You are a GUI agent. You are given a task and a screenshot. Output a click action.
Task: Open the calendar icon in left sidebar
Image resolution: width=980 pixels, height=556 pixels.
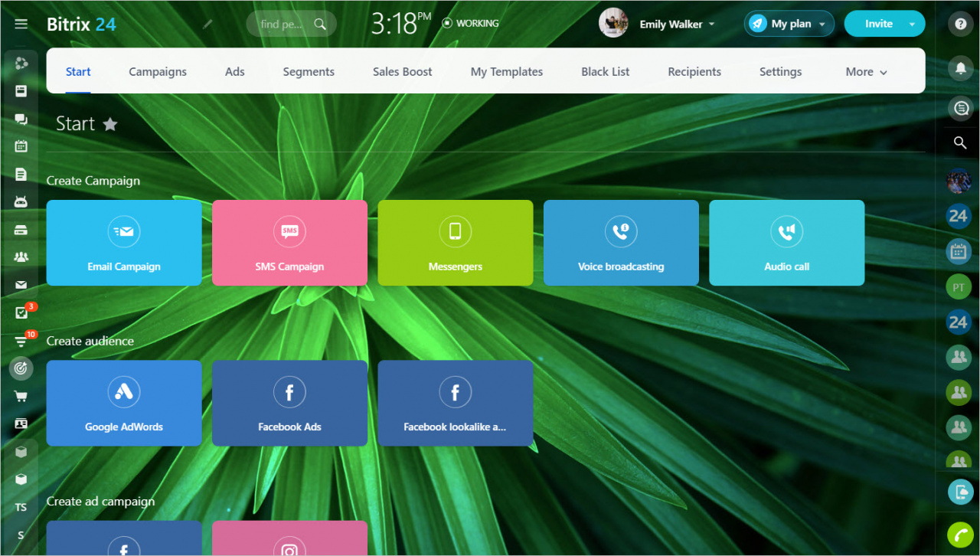[21, 146]
